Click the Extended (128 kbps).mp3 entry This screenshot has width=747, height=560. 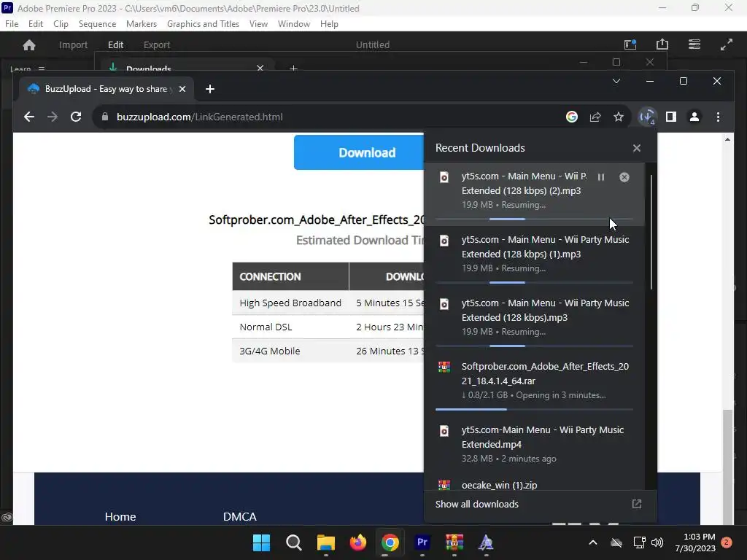tap(534, 321)
